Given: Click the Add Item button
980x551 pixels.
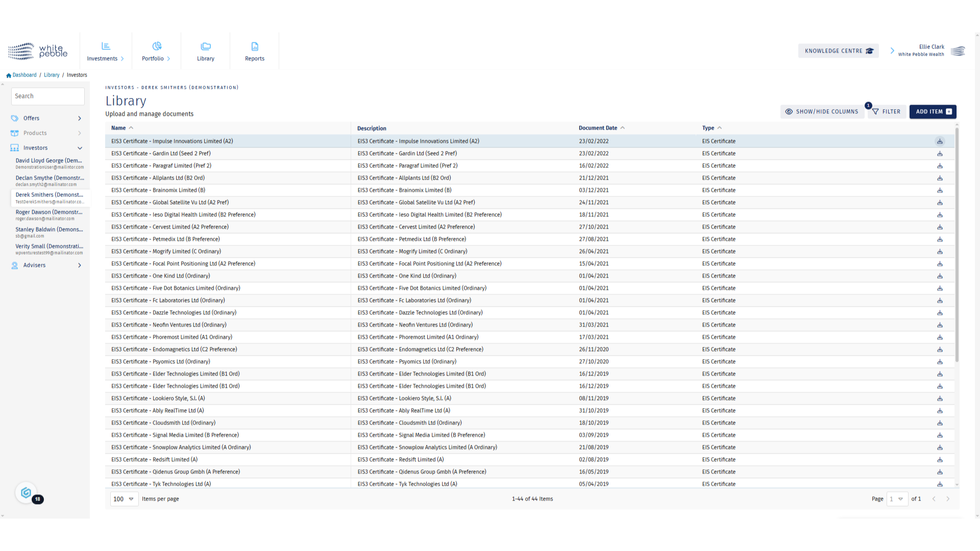Looking at the screenshot, I should coord(933,112).
